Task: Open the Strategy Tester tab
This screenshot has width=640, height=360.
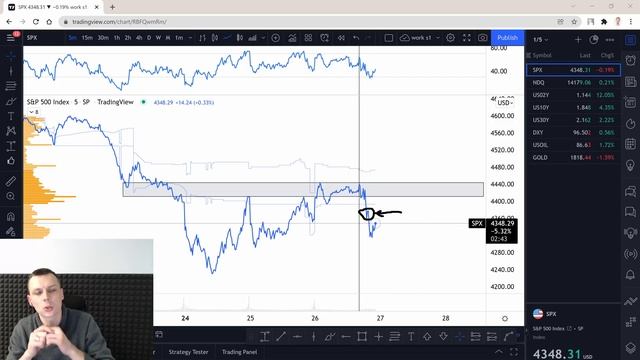Action: (x=188, y=352)
